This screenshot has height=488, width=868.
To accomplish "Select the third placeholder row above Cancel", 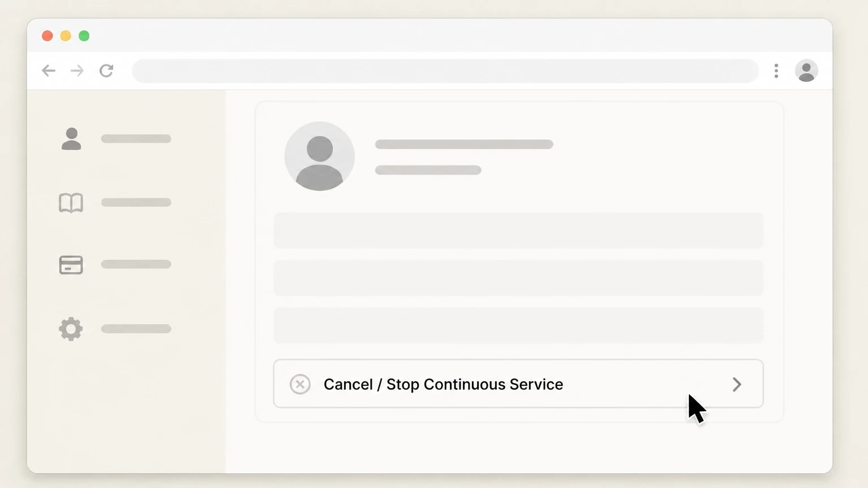I will [518, 325].
